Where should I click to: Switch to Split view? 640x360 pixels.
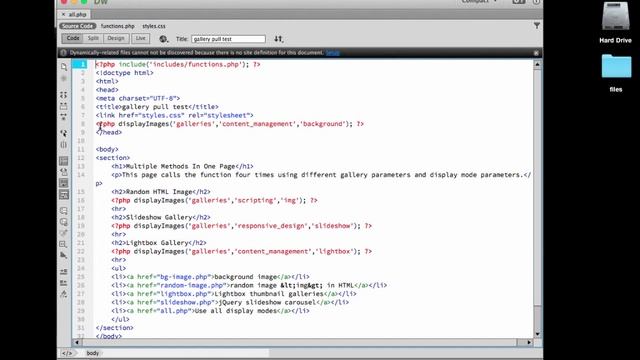(x=93, y=38)
